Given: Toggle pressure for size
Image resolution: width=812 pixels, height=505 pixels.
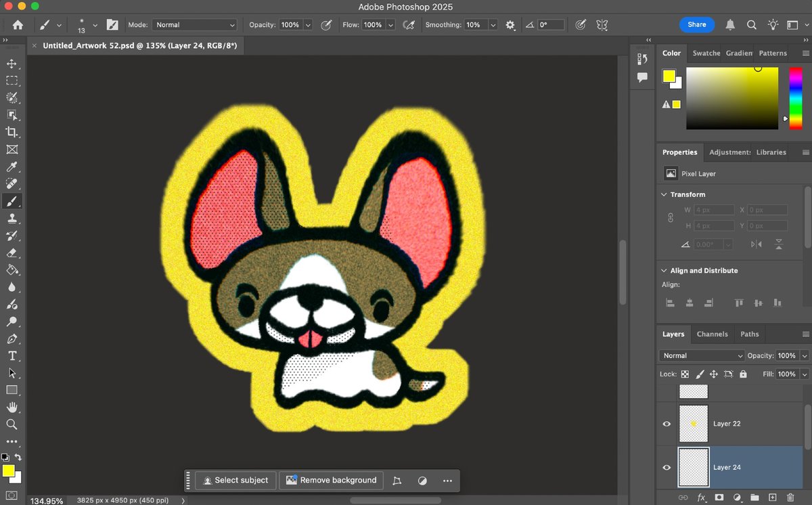Looking at the screenshot, I should (x=581, y=24).
